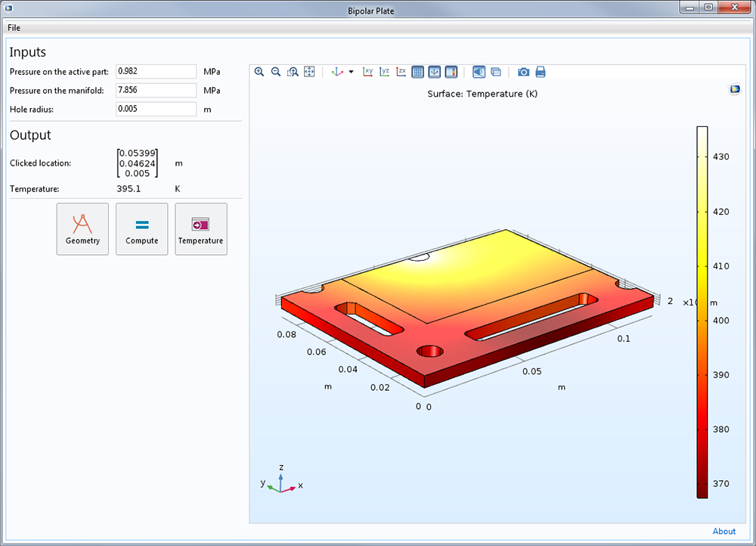Screen dimensions: 756x546
Task: Open the default view dropdown arrow
Action: point(351,73)
